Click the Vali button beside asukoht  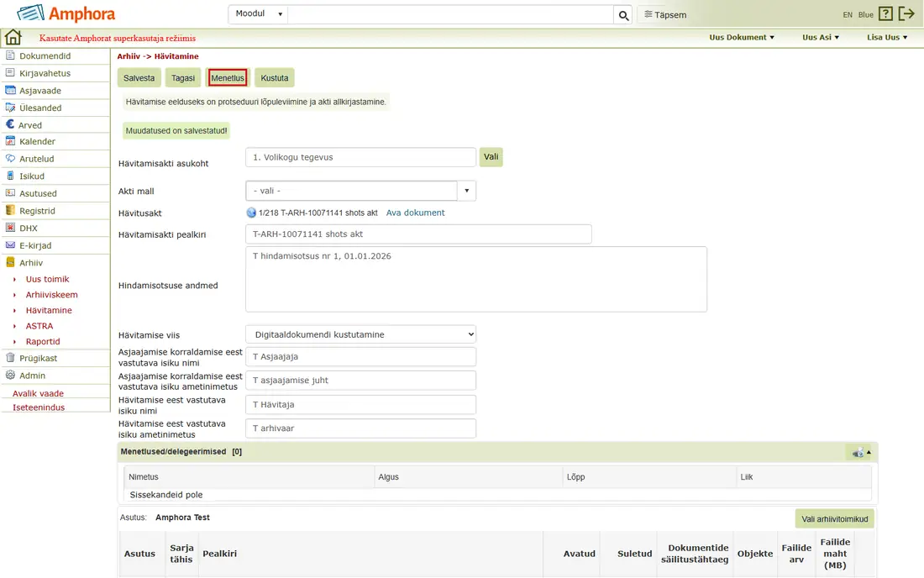(491, 157)
